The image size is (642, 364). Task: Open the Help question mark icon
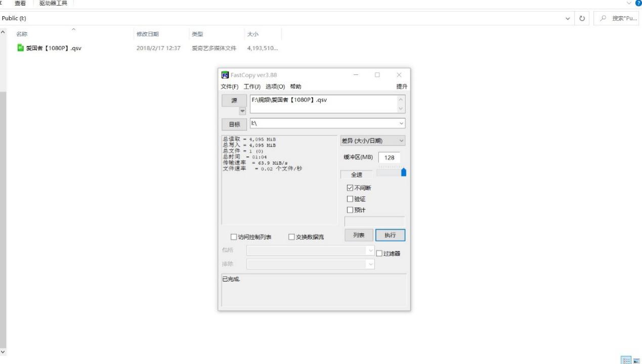638,3
